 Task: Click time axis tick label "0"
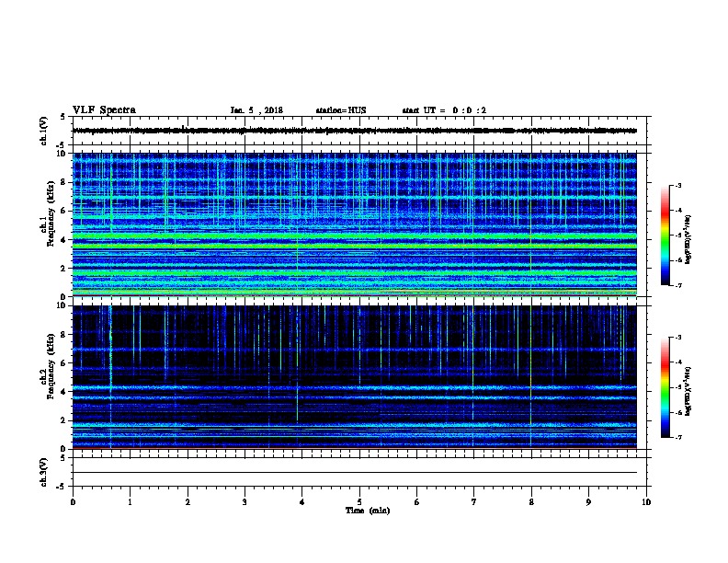(73, 501)
